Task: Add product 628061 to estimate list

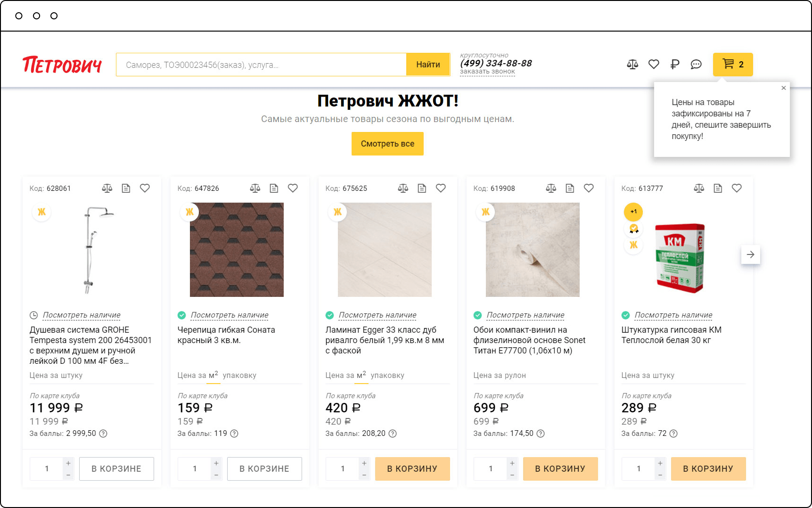Action: coord(126,188)
